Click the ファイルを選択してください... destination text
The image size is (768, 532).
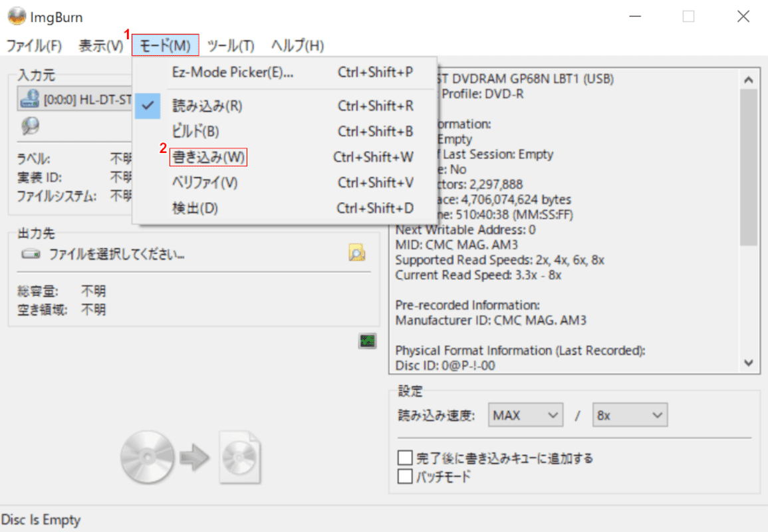click(x=116, y=254)
